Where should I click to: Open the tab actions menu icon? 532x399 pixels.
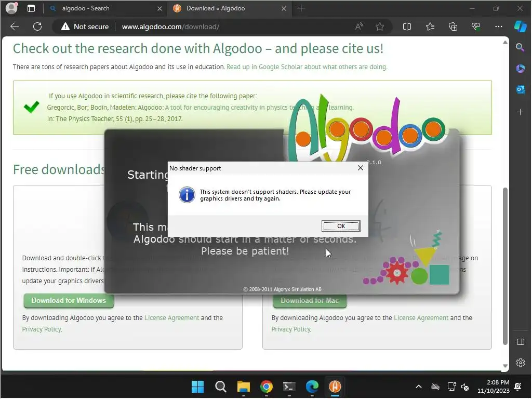(x=31, y=8)
